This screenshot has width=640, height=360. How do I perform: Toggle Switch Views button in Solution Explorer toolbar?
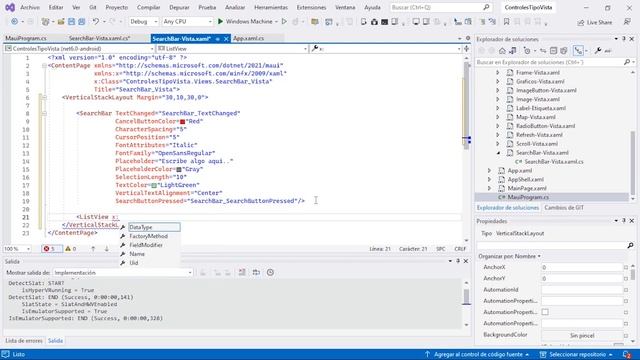[x=513, y=51]
